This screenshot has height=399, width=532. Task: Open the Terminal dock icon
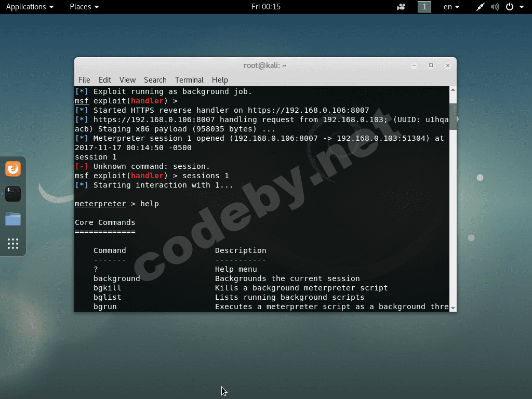pos(13,194)
